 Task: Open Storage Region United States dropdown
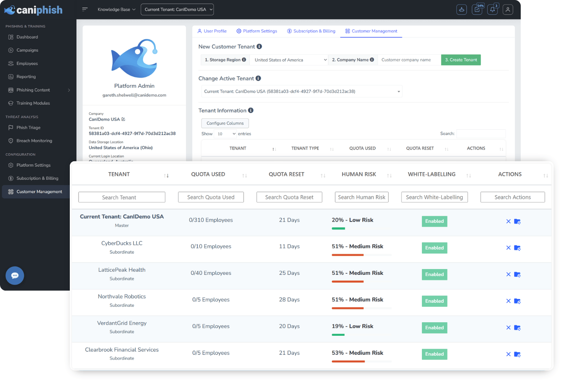click(x=289, y=60)
